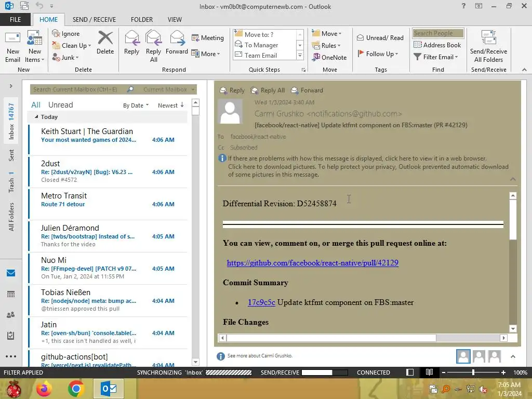Click the Search Current Mailbox field
Screen dimensions: 532x399
(79, 89)
